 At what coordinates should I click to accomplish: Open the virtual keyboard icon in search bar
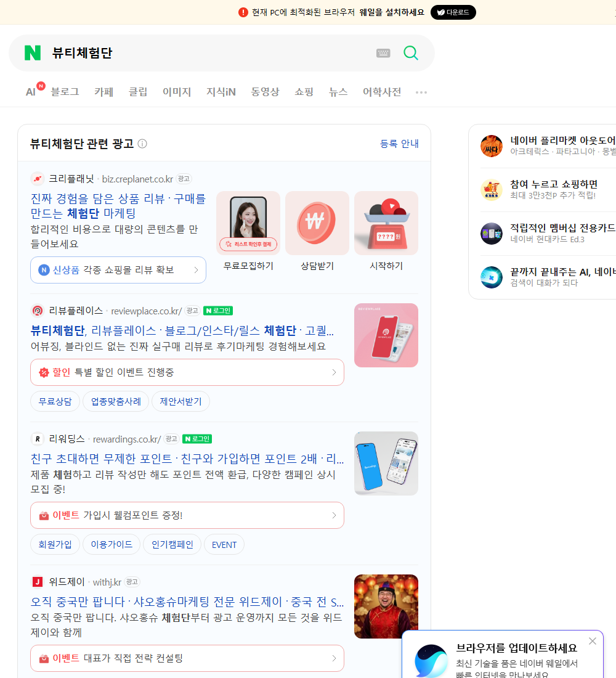point(383,53)
